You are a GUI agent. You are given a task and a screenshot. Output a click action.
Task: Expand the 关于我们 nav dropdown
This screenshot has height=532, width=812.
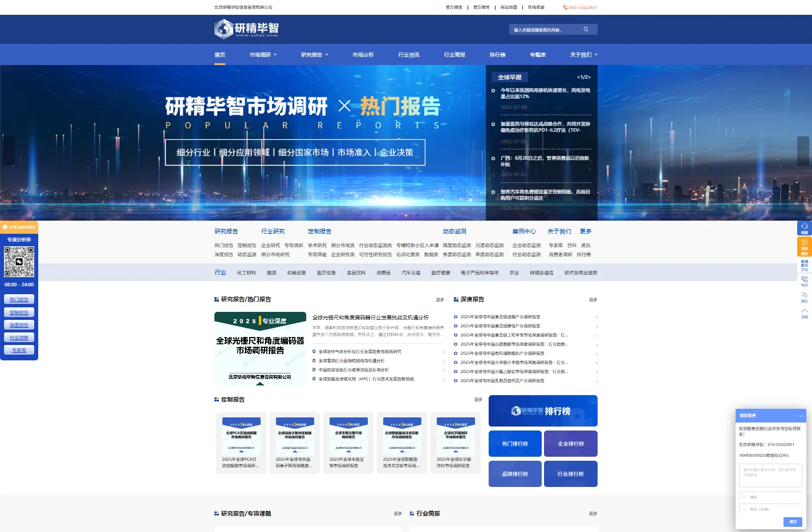pyautogui.click(x=584, y=55)
